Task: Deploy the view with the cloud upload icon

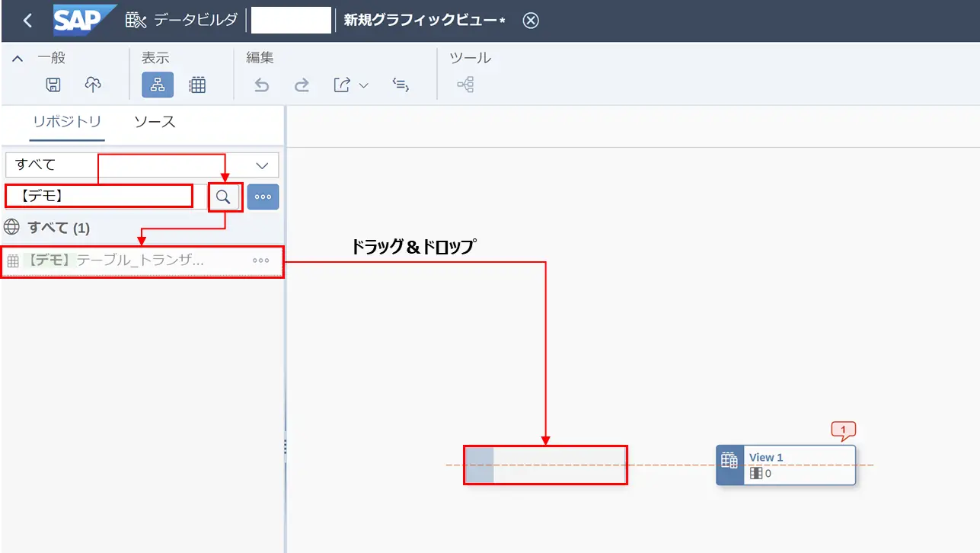Action: pos(93,85)
